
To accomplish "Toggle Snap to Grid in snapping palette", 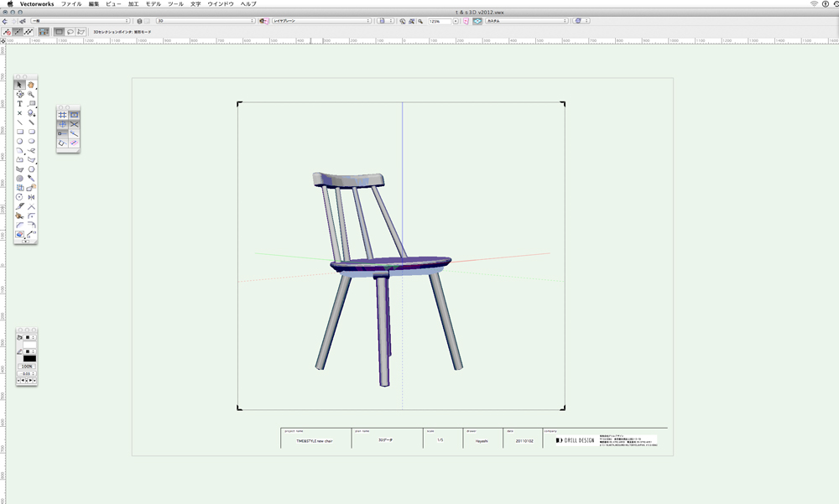I will (x=62, y=115).
